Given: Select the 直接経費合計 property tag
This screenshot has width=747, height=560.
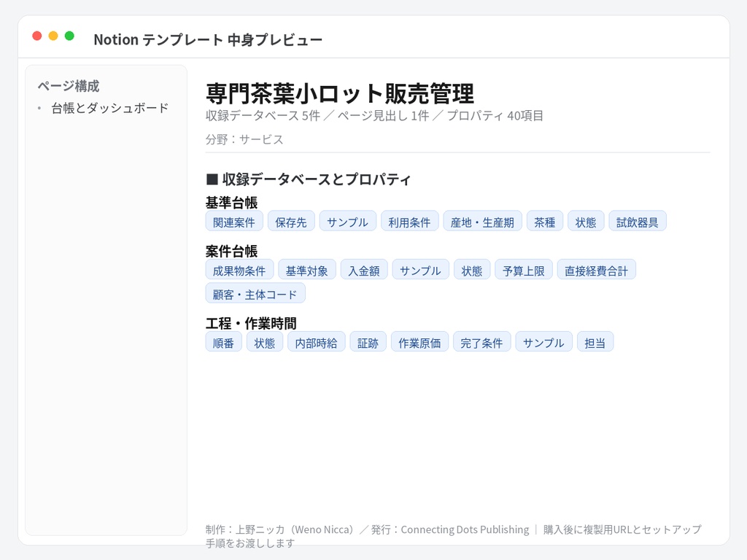Looking at the screenshot, I should click(597, 270).
